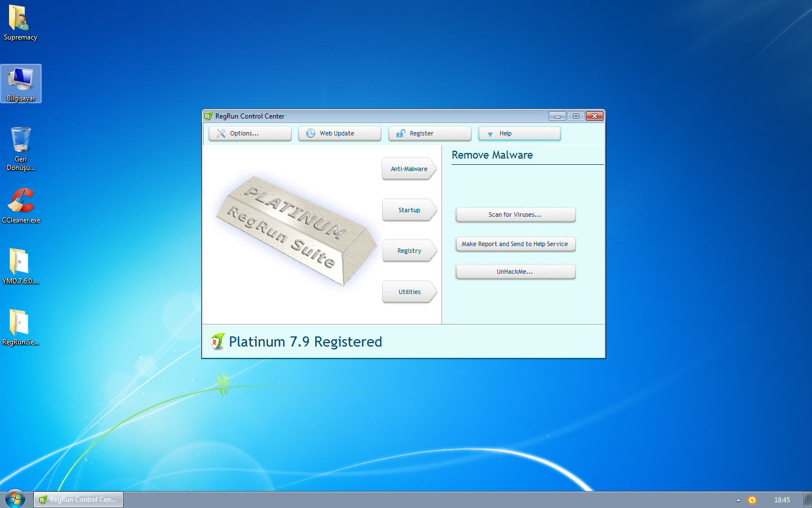The width and height of the screenshot is (812, 508).
Task: Minimize the RegRun Control Center window
Action: tap(557, 116)
